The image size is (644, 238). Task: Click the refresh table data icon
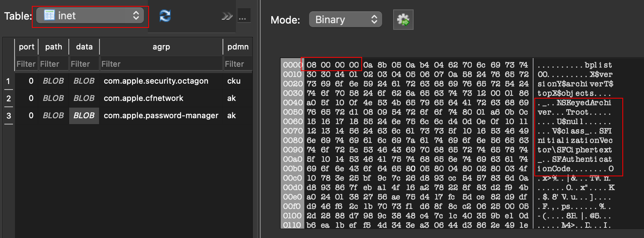(165, 16)
